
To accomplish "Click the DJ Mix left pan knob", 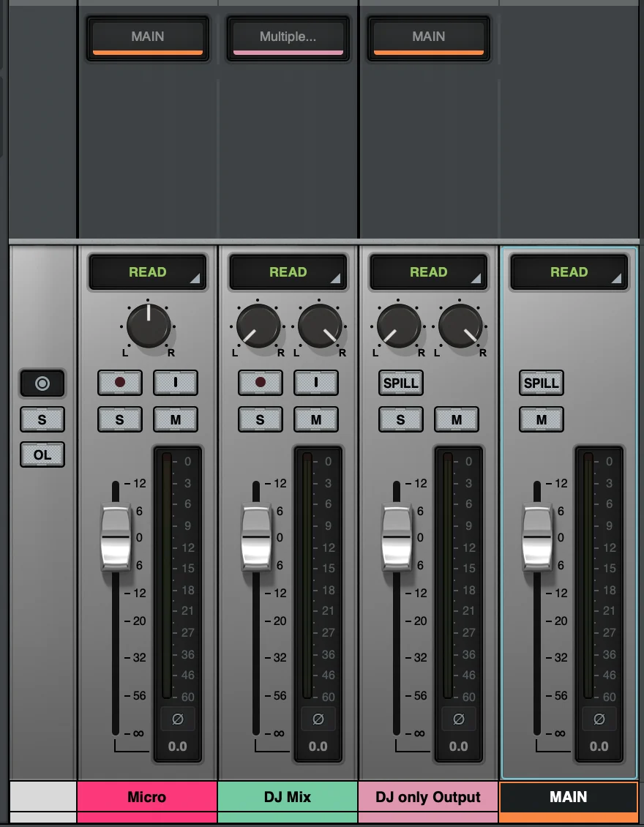I will [x=258, y=326].
